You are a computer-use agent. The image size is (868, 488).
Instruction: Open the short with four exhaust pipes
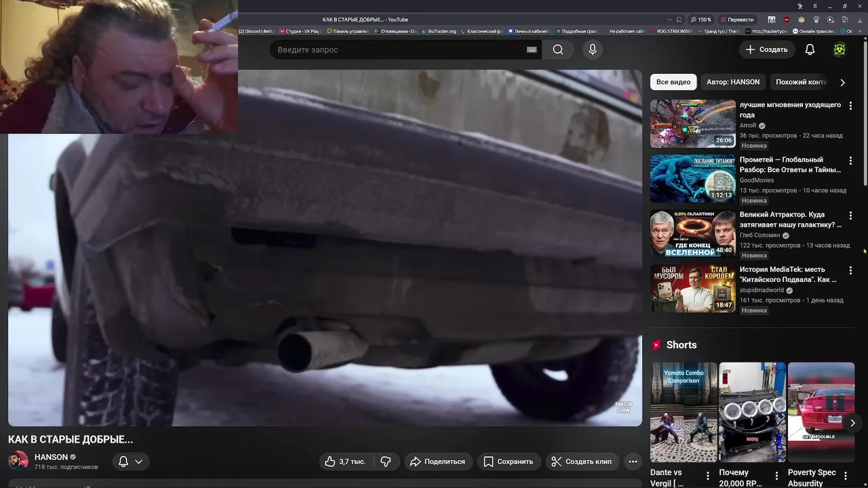click(x=752, y=412)
